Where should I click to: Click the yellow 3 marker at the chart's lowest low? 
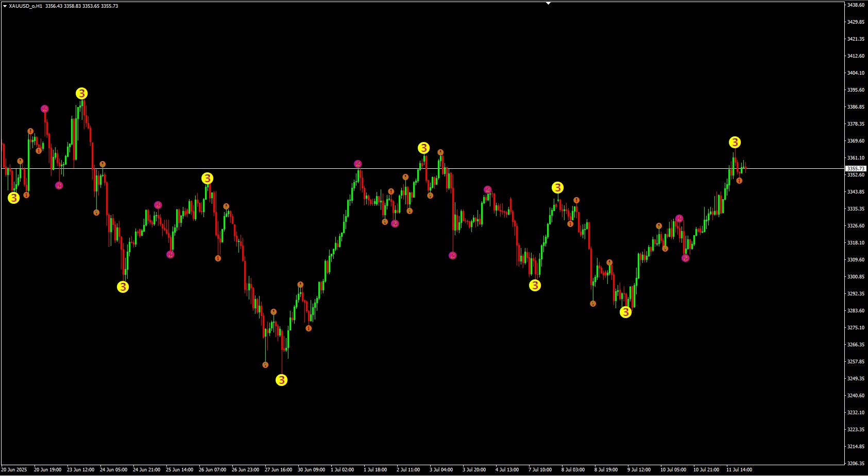[281, 380]
